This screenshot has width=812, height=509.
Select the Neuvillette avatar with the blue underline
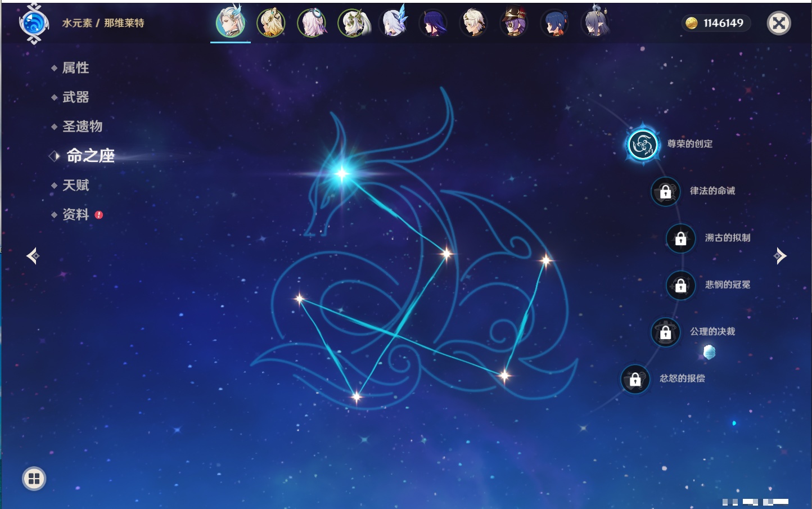point(231,23)
